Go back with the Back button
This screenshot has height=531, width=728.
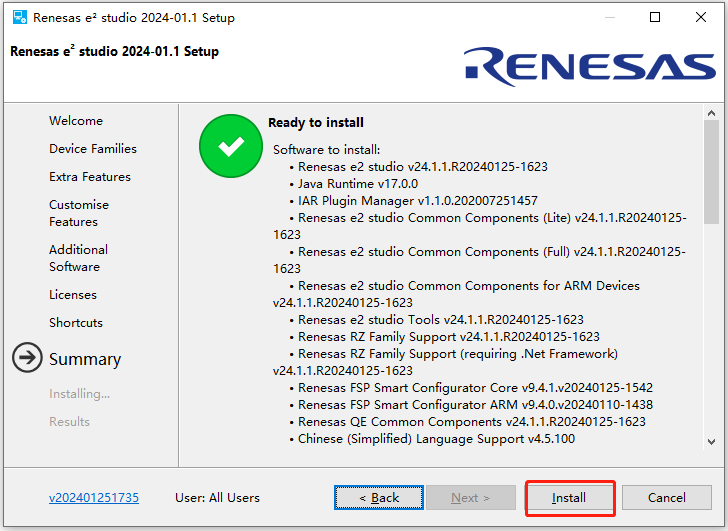click(x=378, y=498)
